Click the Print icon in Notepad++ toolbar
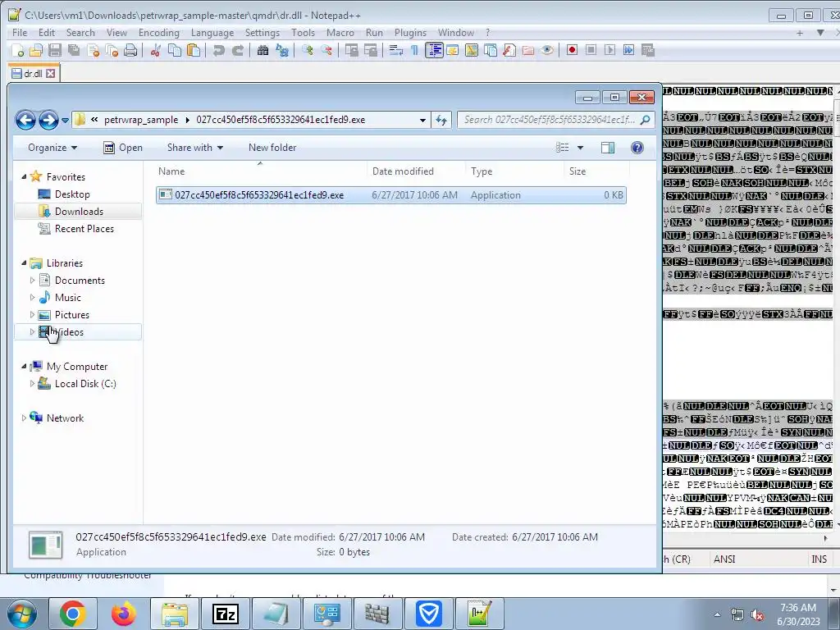 pos(130,50)
